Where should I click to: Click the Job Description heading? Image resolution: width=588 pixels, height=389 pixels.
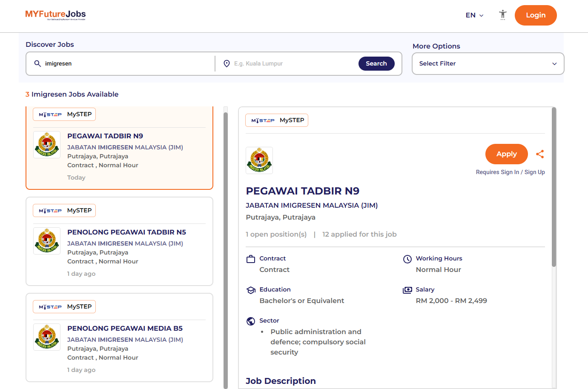[x=281, y=381]
